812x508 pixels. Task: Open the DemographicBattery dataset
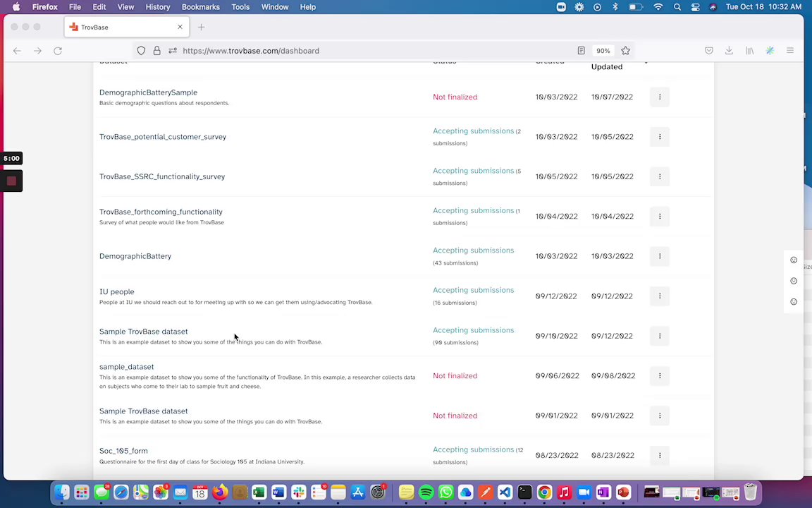pos(135,256)
